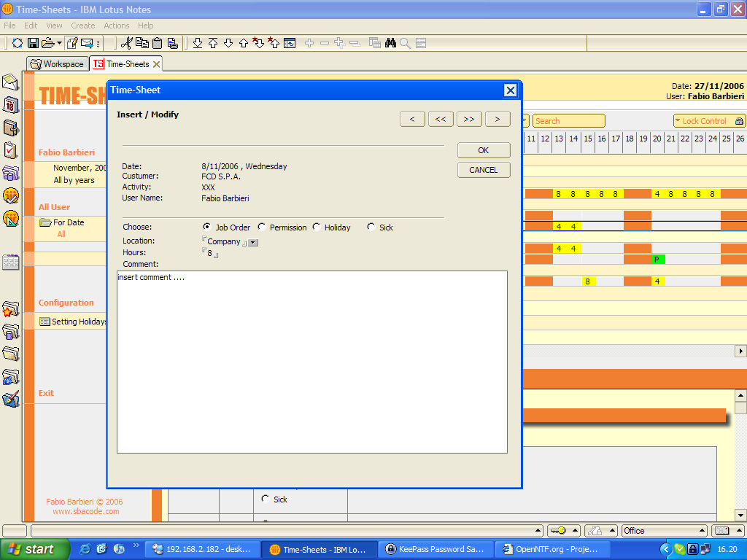Click the clipboard Paste icon
The image size is (747, 560).
(158, 43)
